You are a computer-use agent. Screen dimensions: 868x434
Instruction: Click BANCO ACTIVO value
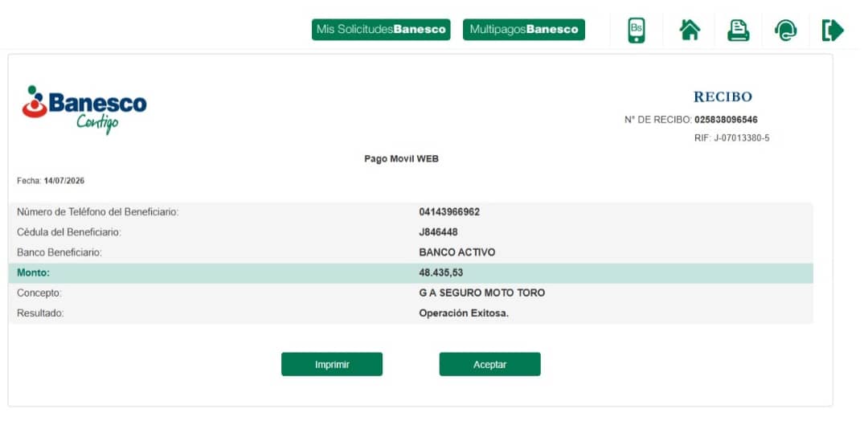[x=457, y=252]
